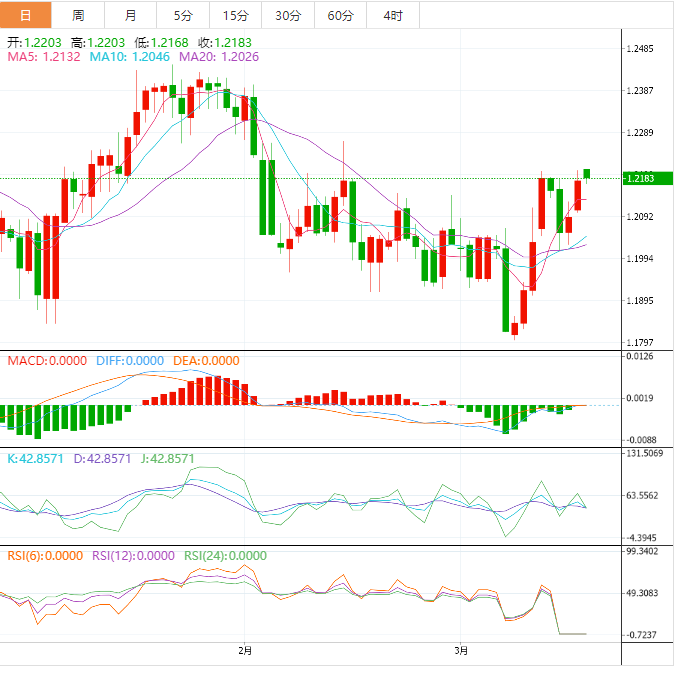Show the 30分 chart tab
The width and height of the screenshot is (677, 673).
coord(288,15)
